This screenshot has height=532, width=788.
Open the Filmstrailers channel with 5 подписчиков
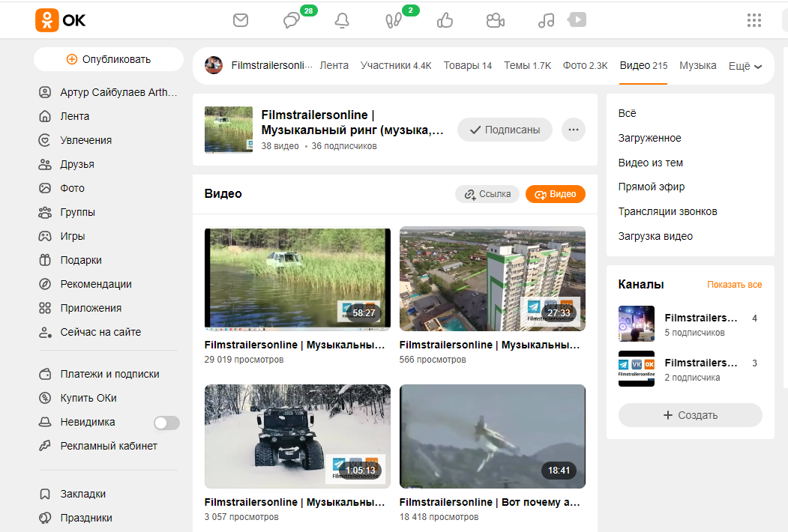coord(688,324)
